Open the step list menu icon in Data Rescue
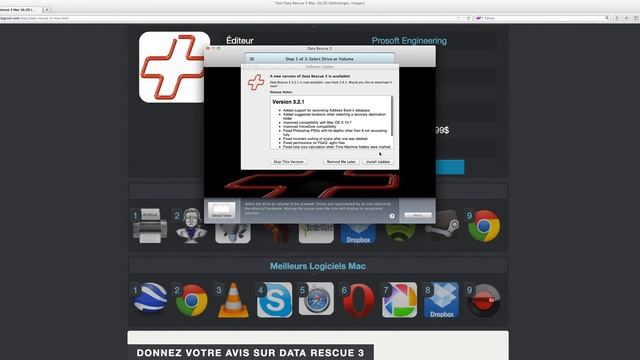 pyautogui.click(x=252, y=59)
